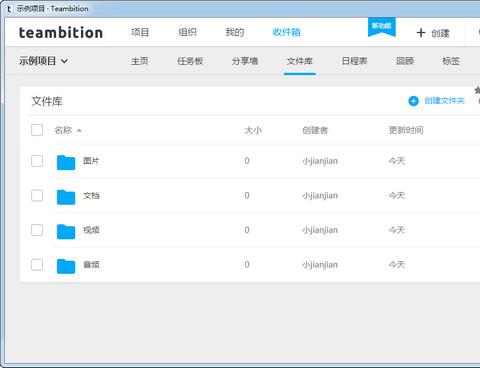Click the 图片 folder icon
The height and width of the screenshot is (368, 480).
(66, 162)
